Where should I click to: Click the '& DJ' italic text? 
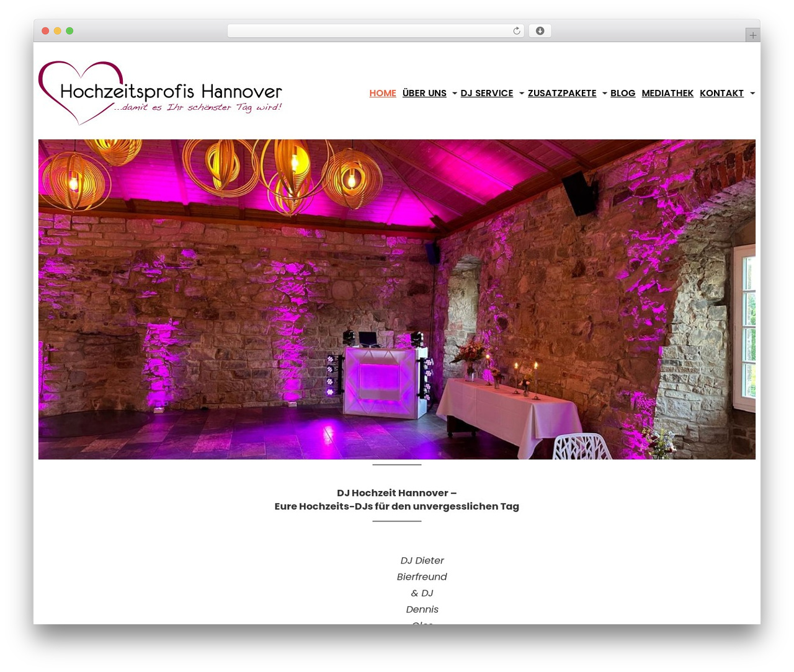click(x=422, y=593)
